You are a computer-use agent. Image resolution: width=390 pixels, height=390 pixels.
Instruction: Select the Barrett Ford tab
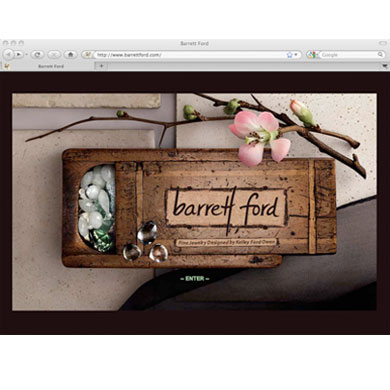51,66
